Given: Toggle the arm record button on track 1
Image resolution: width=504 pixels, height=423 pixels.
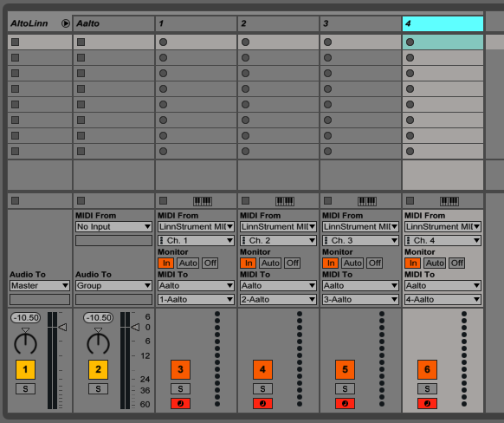Looking at the screenshot, I should click(180, 403).
